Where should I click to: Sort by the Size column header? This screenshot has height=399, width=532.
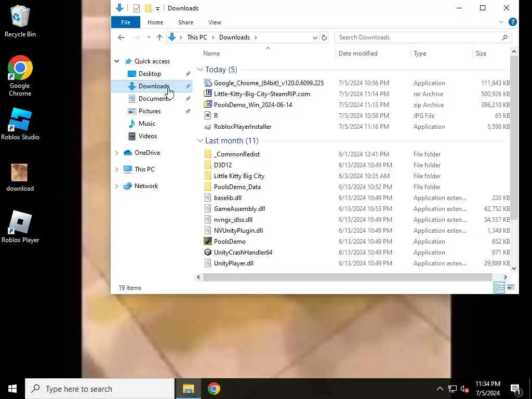[481, 54]
